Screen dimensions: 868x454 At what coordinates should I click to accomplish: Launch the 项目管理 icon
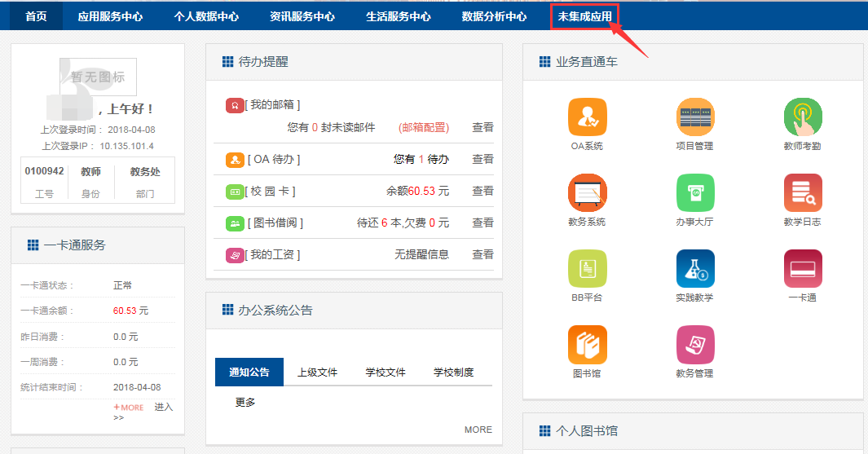click(x=694, y=118)
